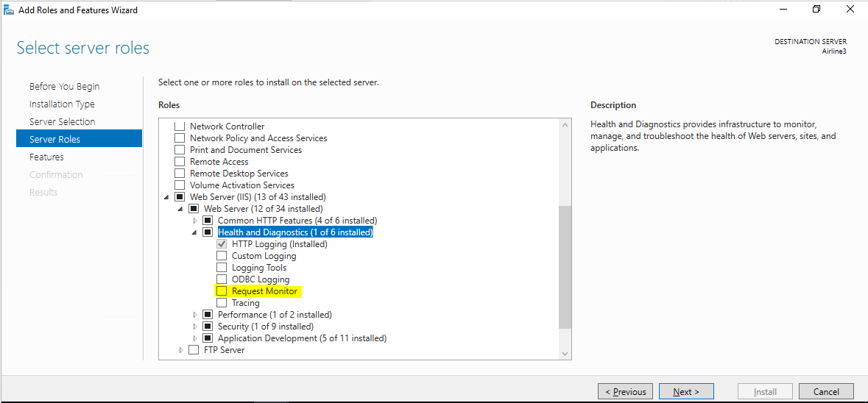
Task: Restore down the wizard window
Action: 816,10
